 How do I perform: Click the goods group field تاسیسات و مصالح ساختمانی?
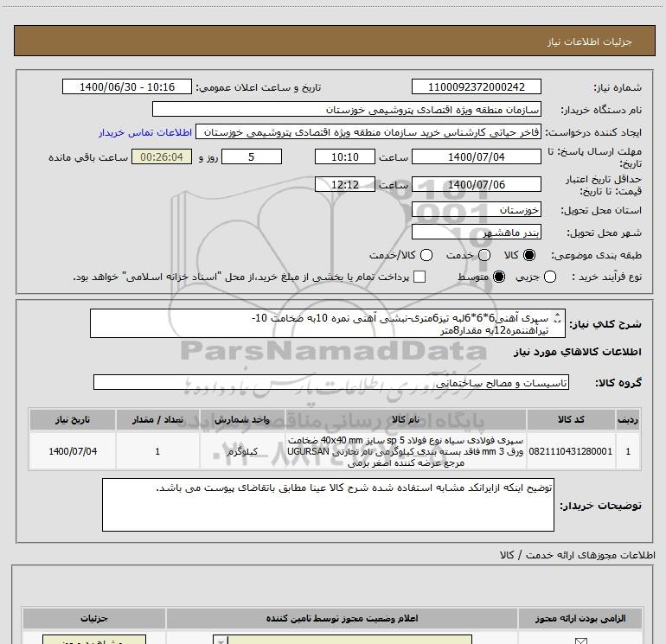point(331,382)
